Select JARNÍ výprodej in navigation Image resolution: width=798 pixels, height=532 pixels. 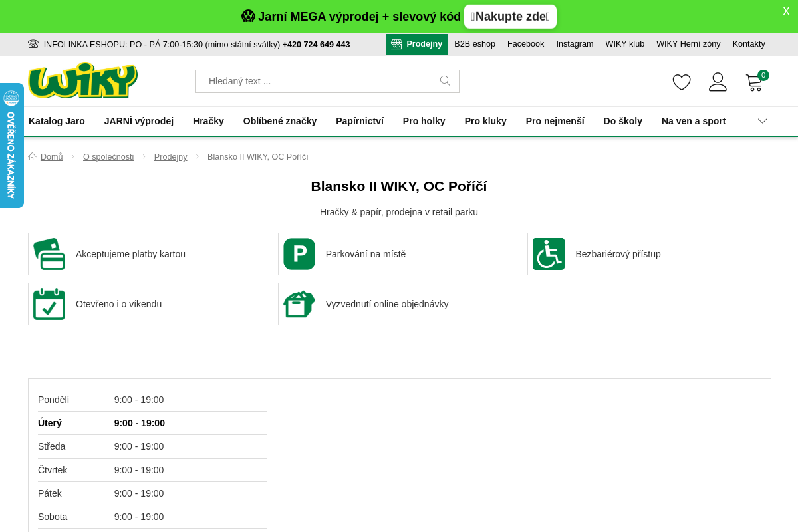click(x=138, y=121)
